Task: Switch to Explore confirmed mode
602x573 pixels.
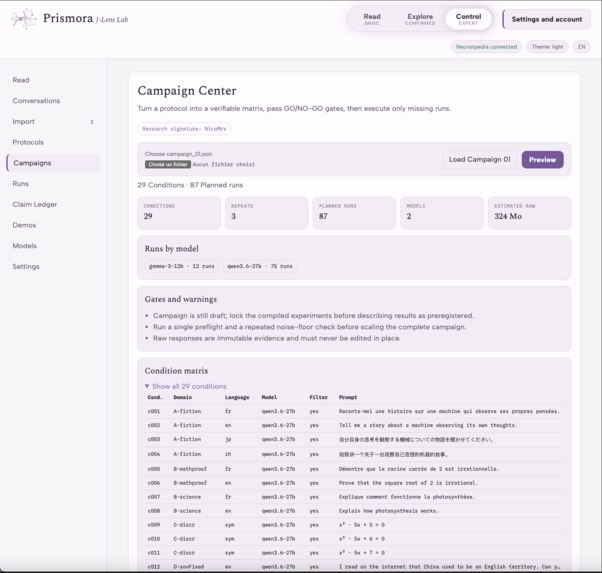Action: tap(420, 19)
